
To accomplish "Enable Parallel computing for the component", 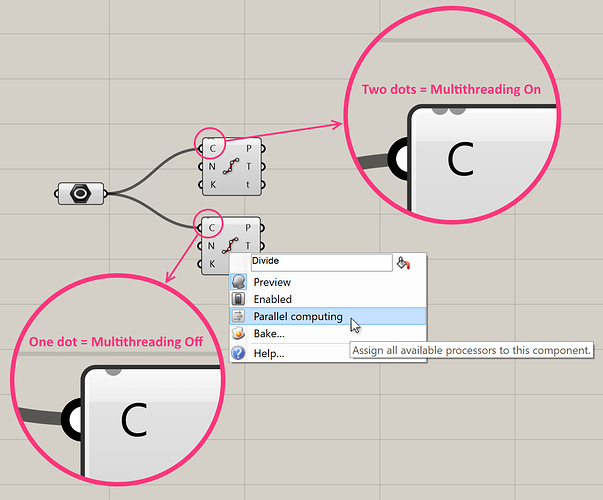I will (x=298, y=317).
